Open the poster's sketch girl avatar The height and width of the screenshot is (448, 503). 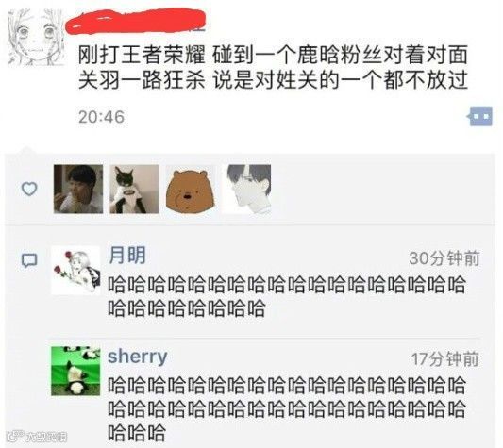pos(37,38)
